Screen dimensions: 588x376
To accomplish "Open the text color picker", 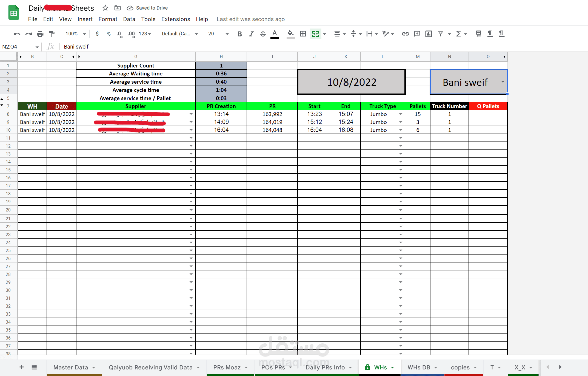I will pyautogui.click(x=275, y=34).
